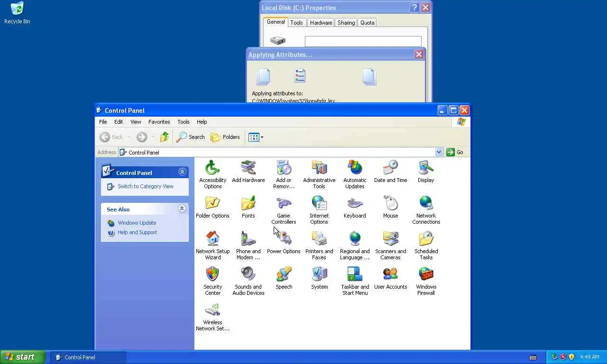Click the disk label field in Properties

point(363,42)
